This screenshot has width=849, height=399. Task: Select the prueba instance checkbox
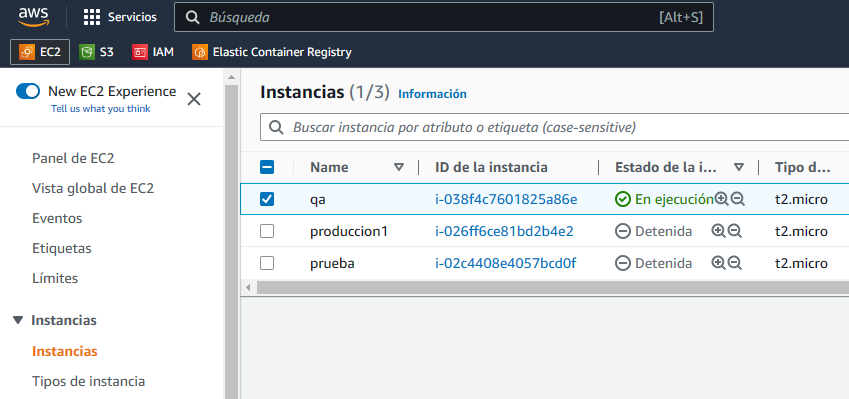267,263
